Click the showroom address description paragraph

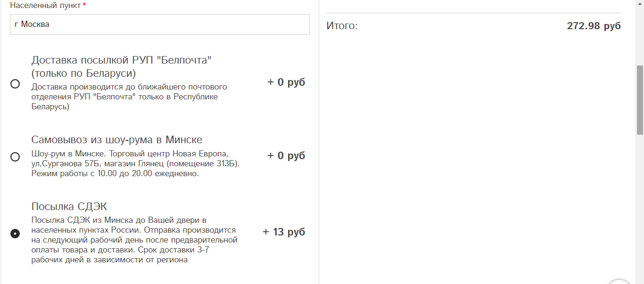135,163
